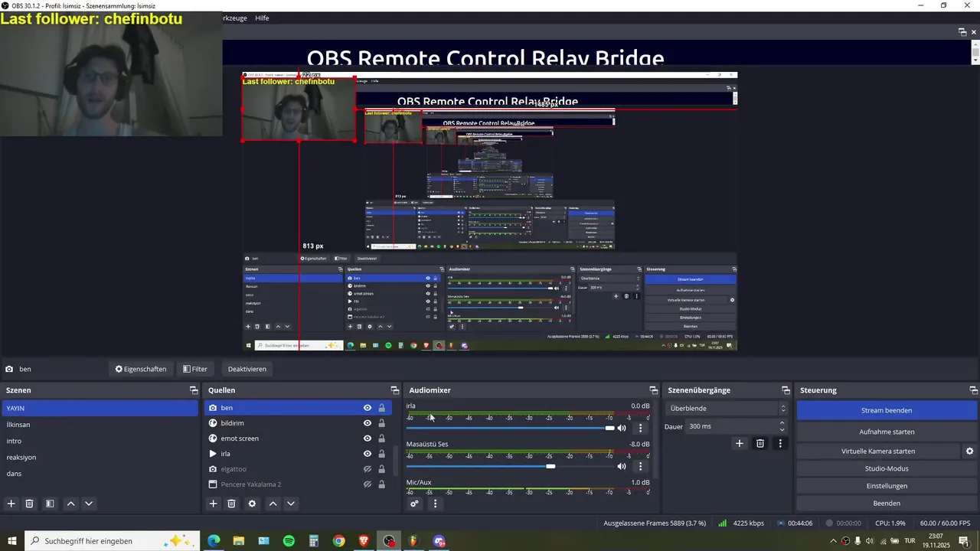Move source down in Quellen list
980x551 pixels.
(291, 504)
